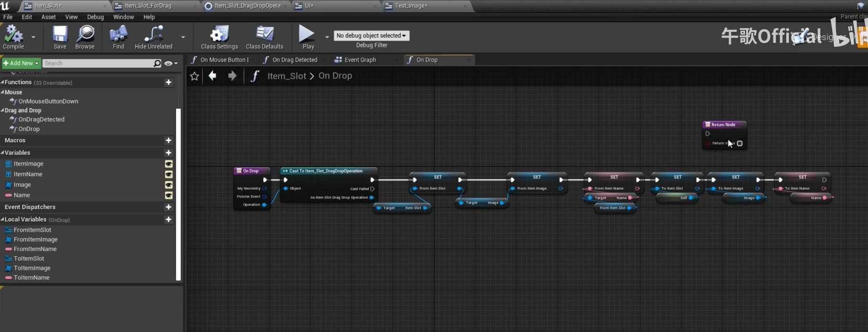Click the Add New button
Viewport: 868px width, 332px height.
[x=21, y=63]
